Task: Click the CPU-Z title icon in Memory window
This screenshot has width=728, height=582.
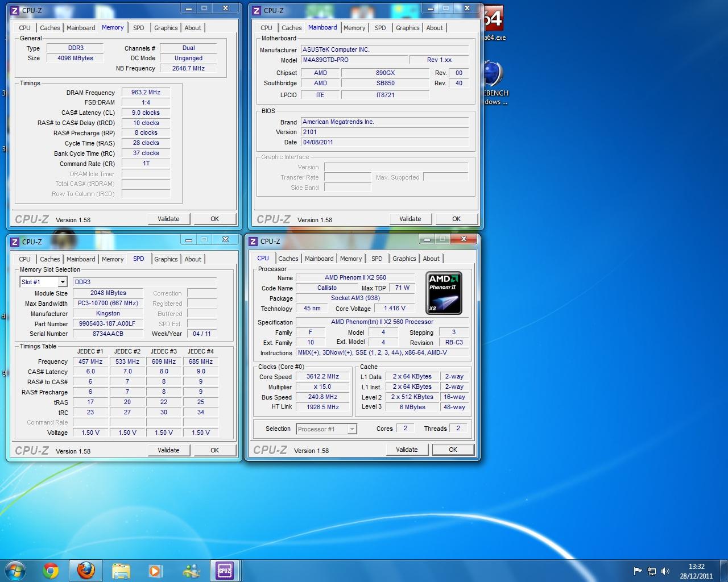Action: (15, 10)
